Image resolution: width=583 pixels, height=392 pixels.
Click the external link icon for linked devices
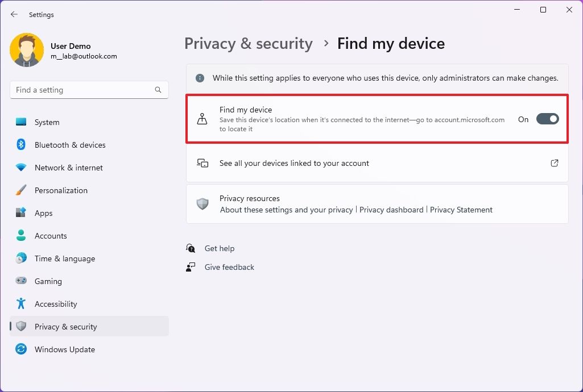[554, 163]
